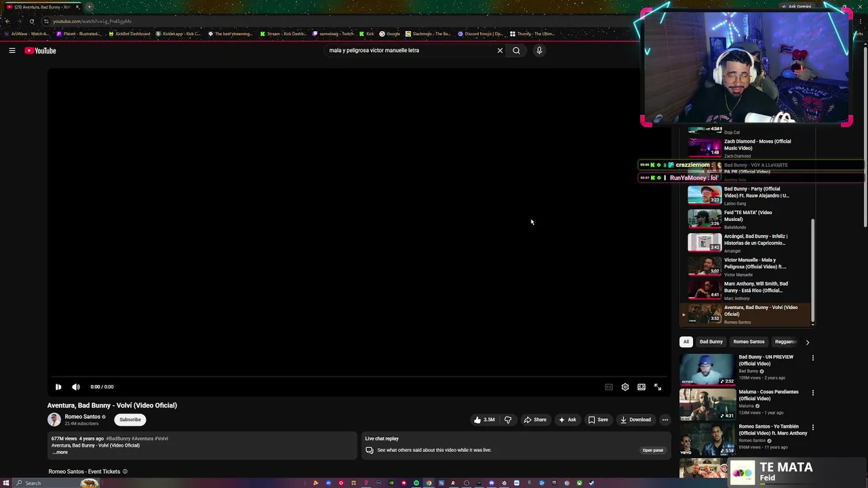Open the Ask AI button

[568, 420]
